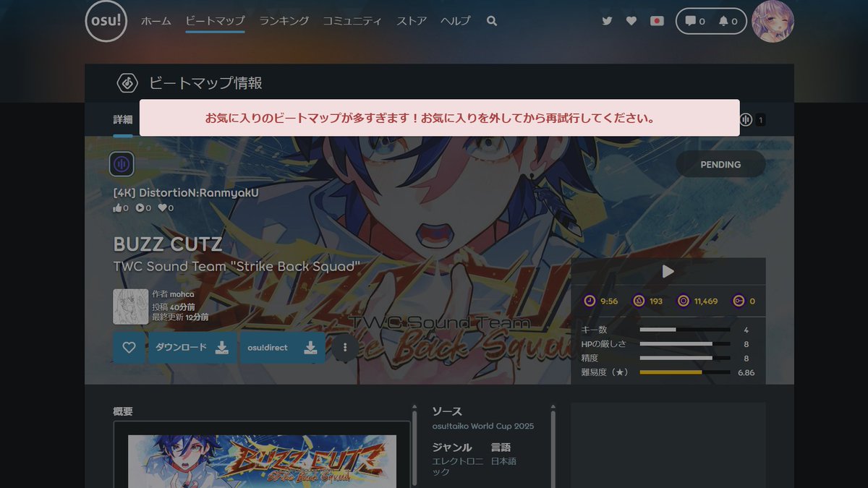Screen dimensions: 868x488
Task: Click the play count icon
Action: (140, 208)
